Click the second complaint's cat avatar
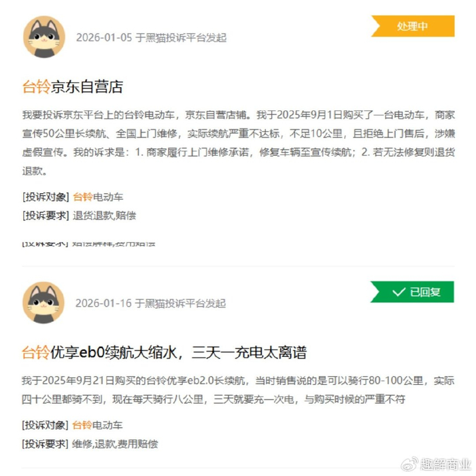 click(x=44, y=303)
